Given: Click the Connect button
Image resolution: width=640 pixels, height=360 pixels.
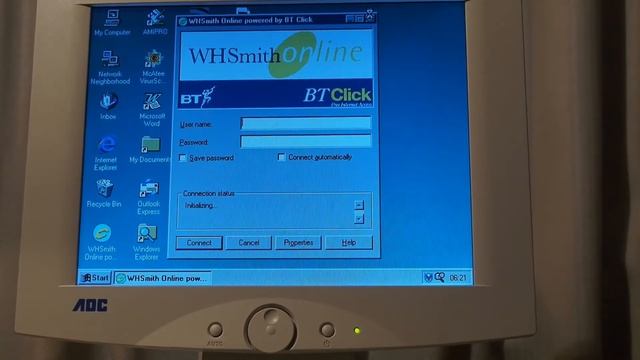Looking at the screenshot, I should 199,243.
